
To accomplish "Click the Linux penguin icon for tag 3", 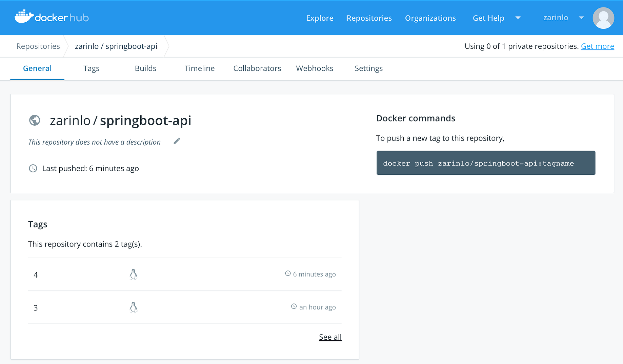I will [x=133, y=307].
